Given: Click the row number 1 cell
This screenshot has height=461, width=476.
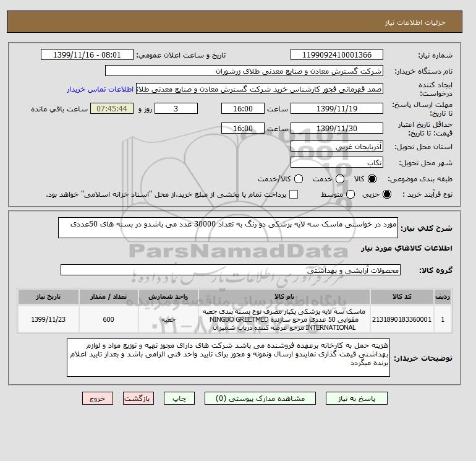Looking at the screenshot, I should tap(443, 319).
